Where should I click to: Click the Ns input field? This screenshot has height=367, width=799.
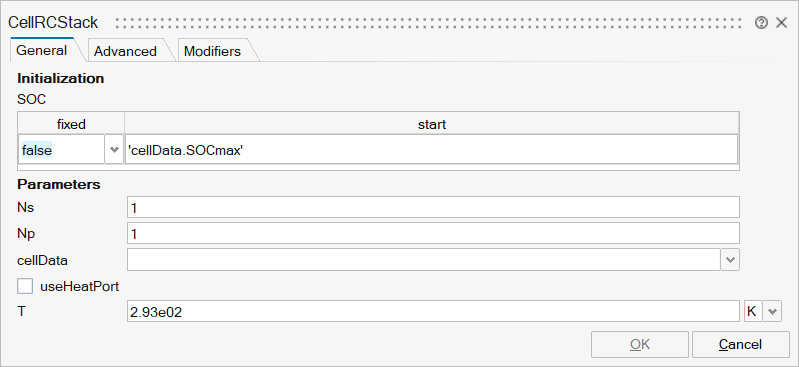(433, 207)
